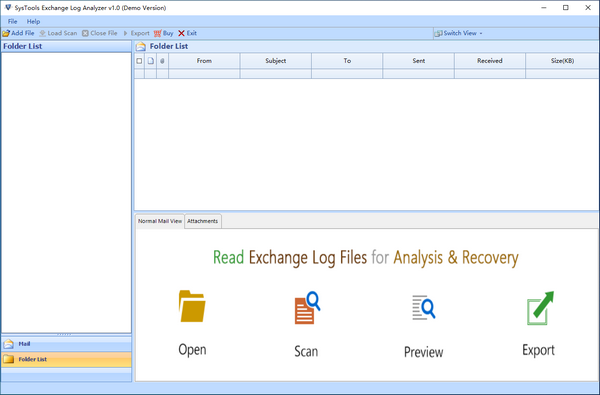The image size is (600, 395).
Task: Click the Buy shopping cart icon
Action: pyautogui.click(x=158, y=33)
